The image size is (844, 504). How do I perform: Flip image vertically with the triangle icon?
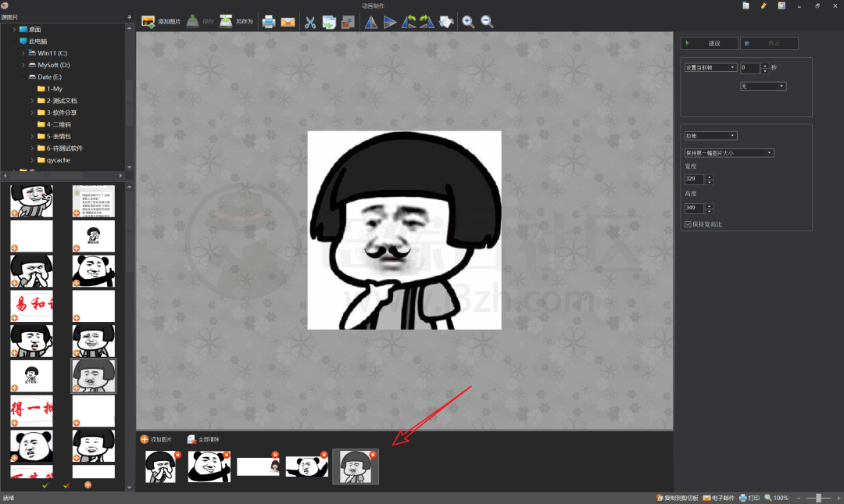click(x=390, y=22)
